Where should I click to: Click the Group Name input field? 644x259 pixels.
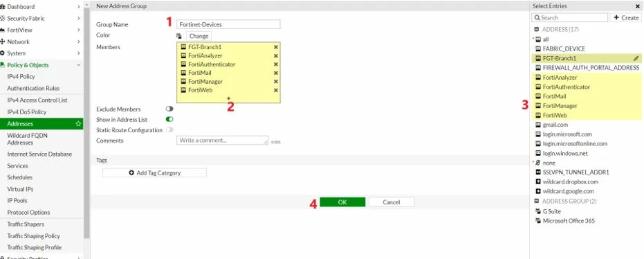(x=228, y=25)
